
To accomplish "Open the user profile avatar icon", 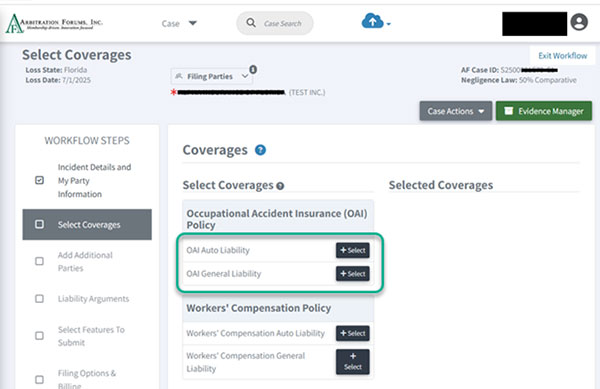I will click(579, 22).
